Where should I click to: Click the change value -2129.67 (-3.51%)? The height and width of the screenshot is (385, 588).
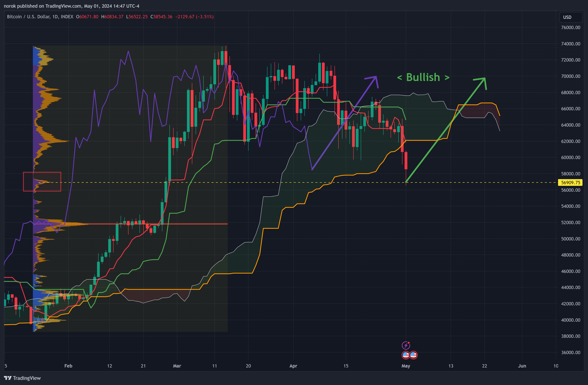(194, 17)
